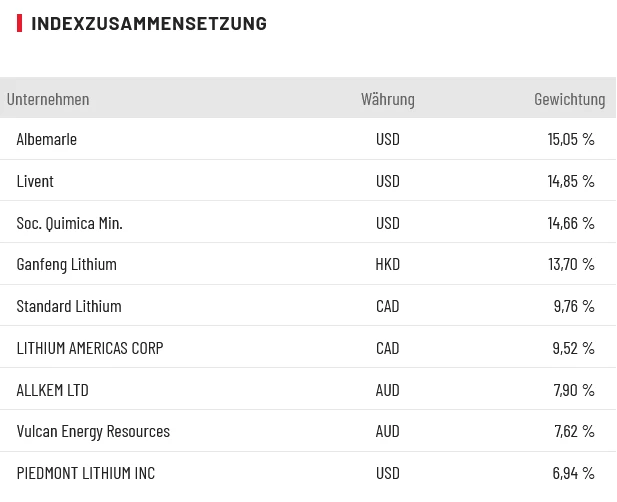
Task: Click the Unternehmen column header
Action: [x=48, y=99]
